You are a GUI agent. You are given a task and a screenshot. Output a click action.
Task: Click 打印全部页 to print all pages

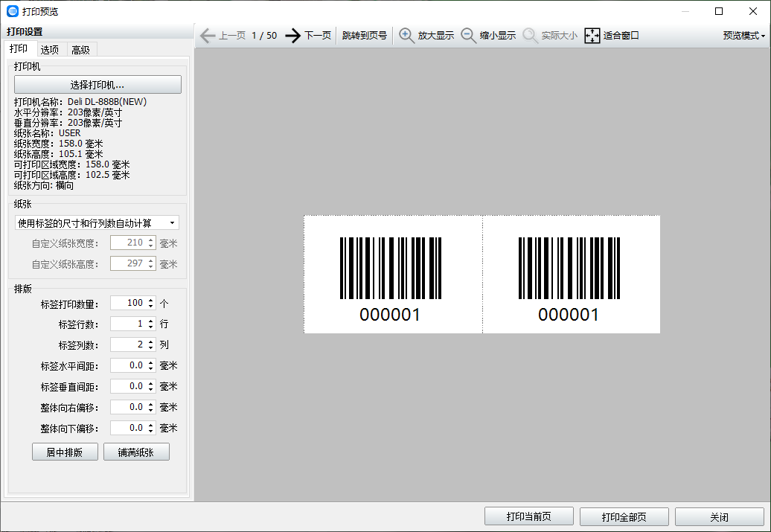[624, 517]
